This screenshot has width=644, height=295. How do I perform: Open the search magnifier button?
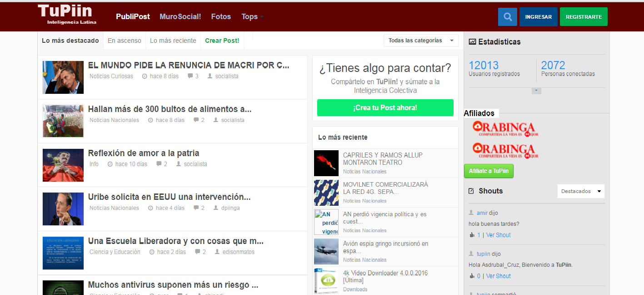[x=508, y=17]
